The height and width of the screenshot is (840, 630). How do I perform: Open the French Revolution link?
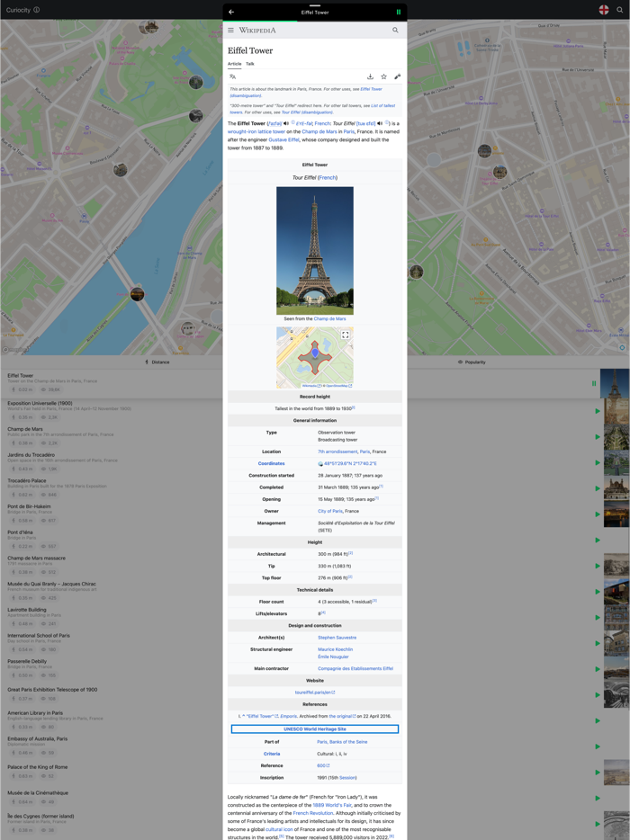click(x=313, y=813)
